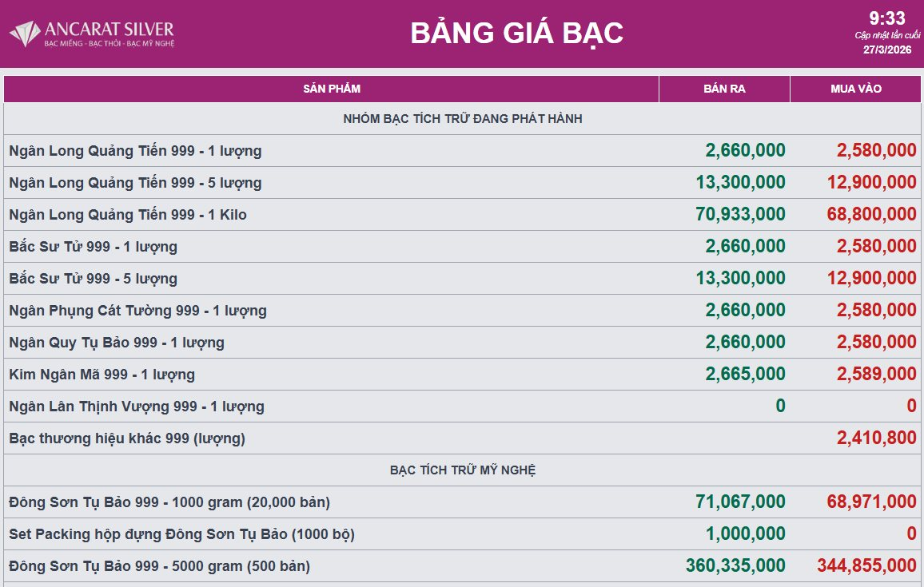Click the 27/3/2026 last-updated date
924x587 pixels.
click(886, 50)
